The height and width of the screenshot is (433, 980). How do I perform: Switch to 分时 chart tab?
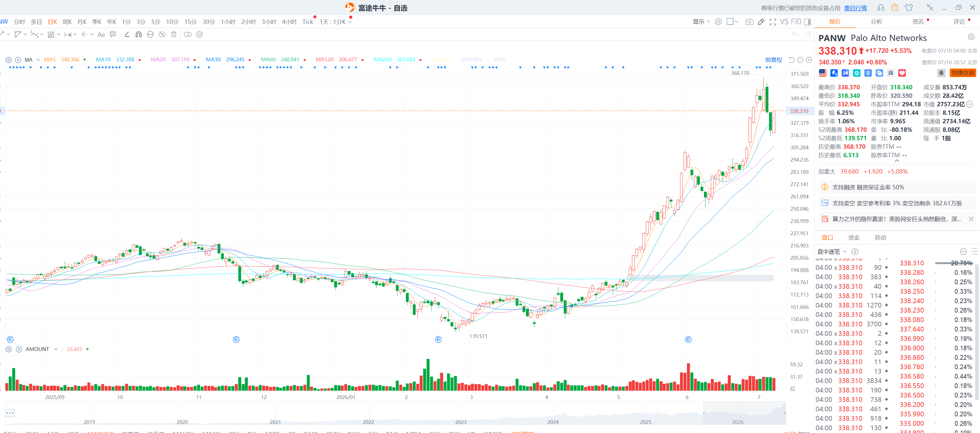[x=19, y=22]
